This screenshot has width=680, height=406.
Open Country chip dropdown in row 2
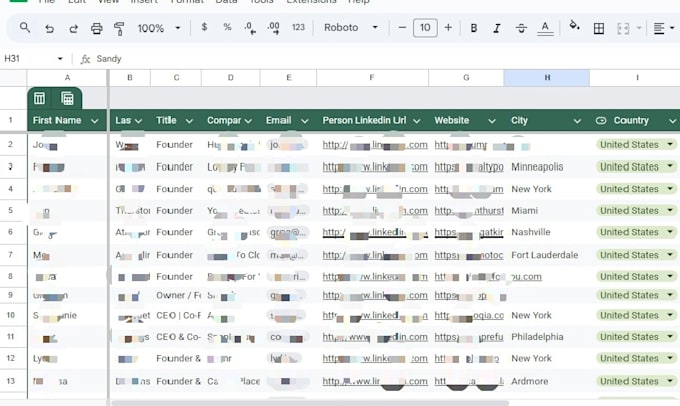[x=670, y=144]
